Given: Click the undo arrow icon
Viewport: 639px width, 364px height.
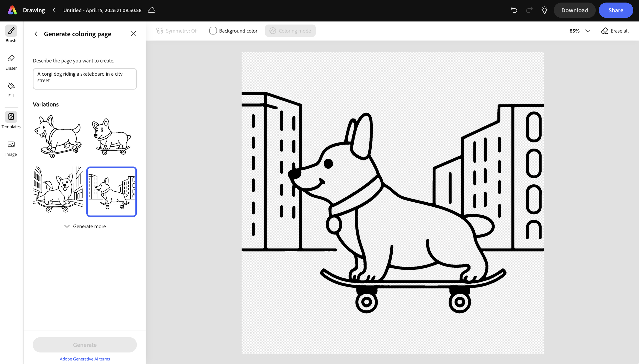Looking at the screenshot, I should 514,10.
